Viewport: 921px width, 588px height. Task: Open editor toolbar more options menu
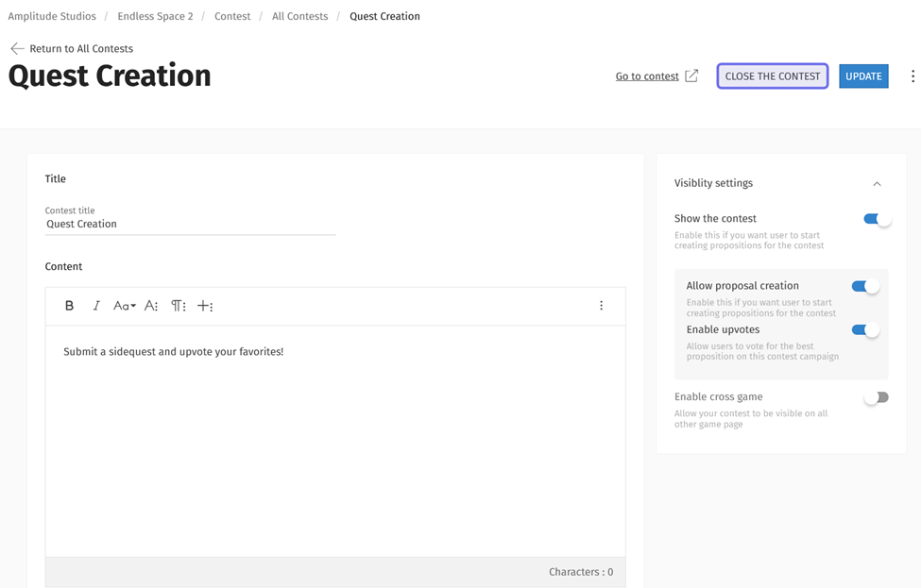pos(601,306)
